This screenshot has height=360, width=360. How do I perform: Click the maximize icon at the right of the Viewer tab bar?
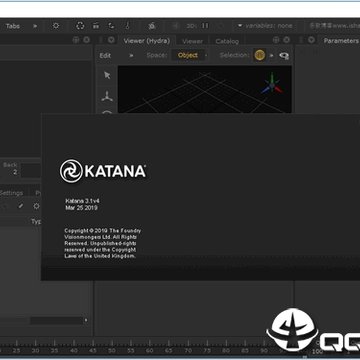[x=276, y=40]
